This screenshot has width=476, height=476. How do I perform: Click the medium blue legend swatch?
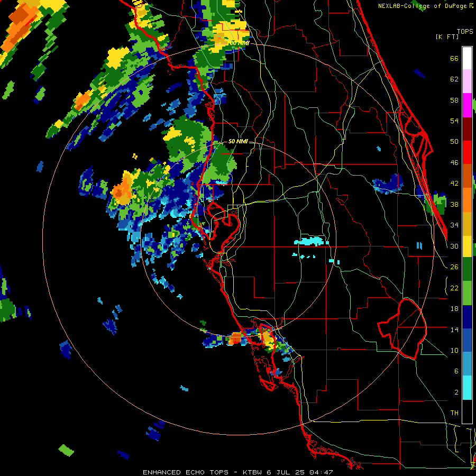click(467, 340)
